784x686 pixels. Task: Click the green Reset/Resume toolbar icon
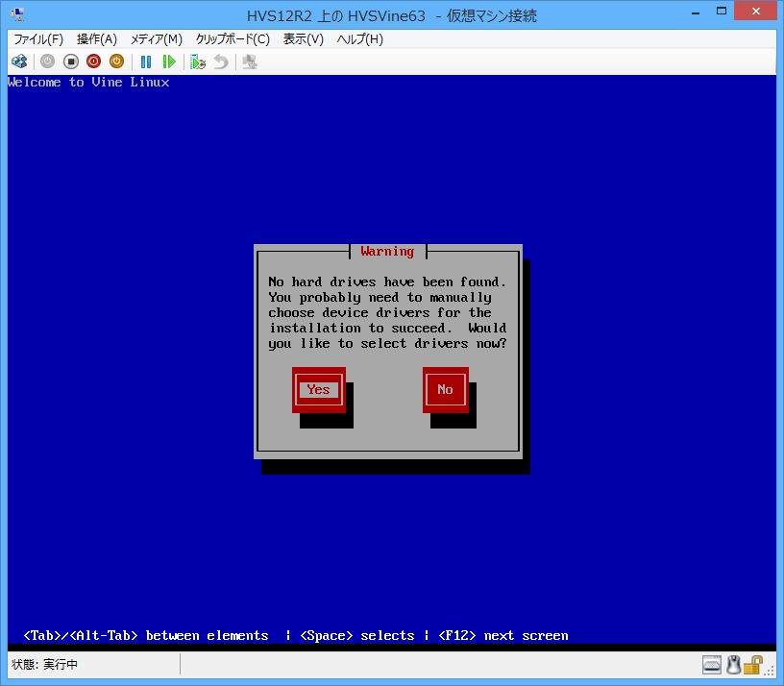[169, 62]
